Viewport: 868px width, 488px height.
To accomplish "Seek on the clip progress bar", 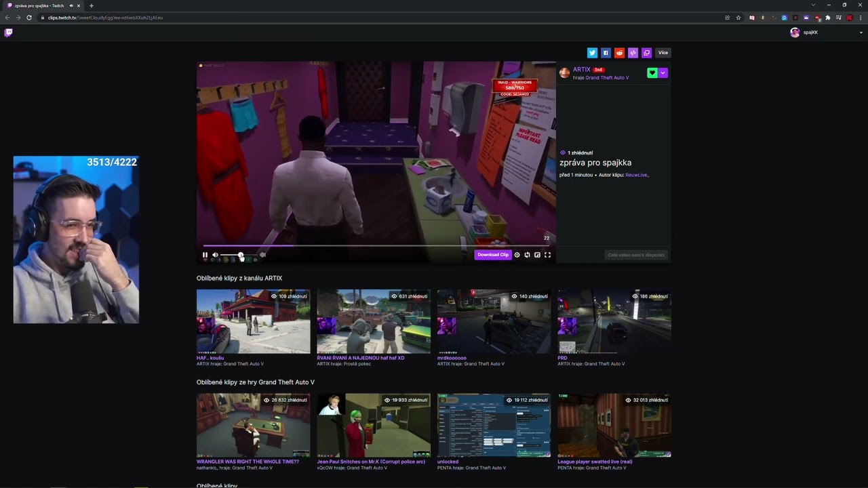I will pyautogui.click(x=376, y=245).
